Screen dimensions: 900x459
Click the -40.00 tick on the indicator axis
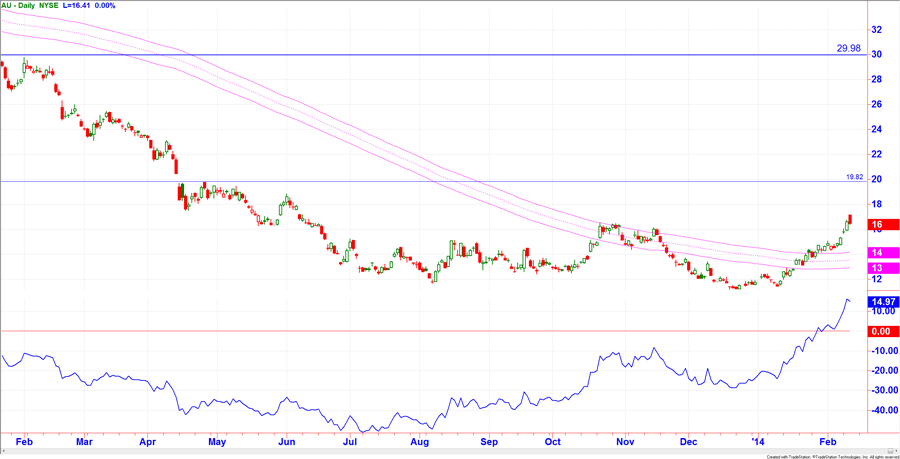pyautogui.click(x=880, y=410)
